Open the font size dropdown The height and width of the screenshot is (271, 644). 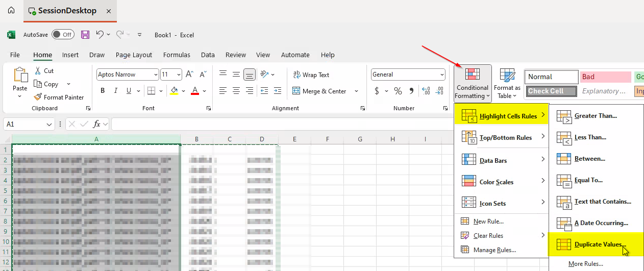coord(178,75)
